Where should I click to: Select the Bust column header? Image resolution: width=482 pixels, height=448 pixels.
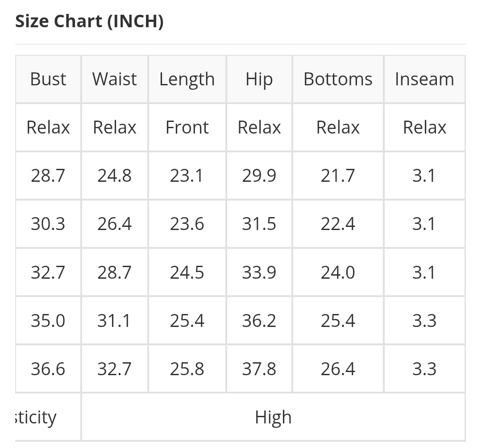point(48,79)
